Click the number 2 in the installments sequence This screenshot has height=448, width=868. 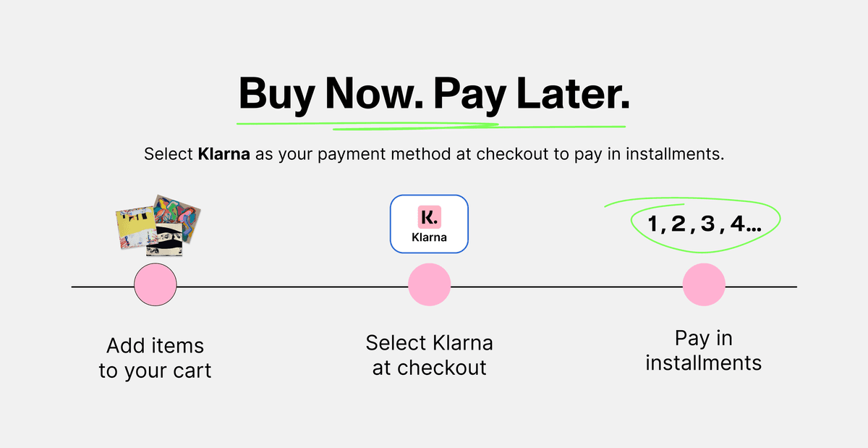(x=678, y=225)
